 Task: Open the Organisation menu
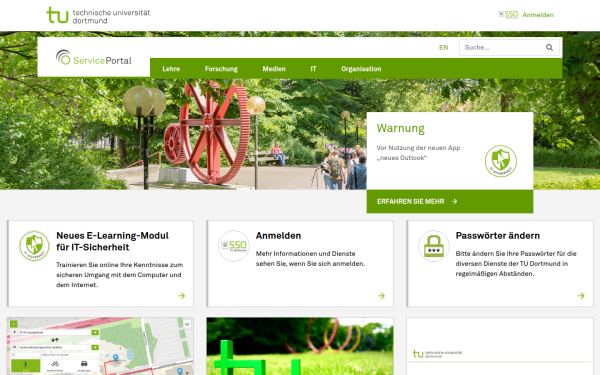(x=361, y=69)
